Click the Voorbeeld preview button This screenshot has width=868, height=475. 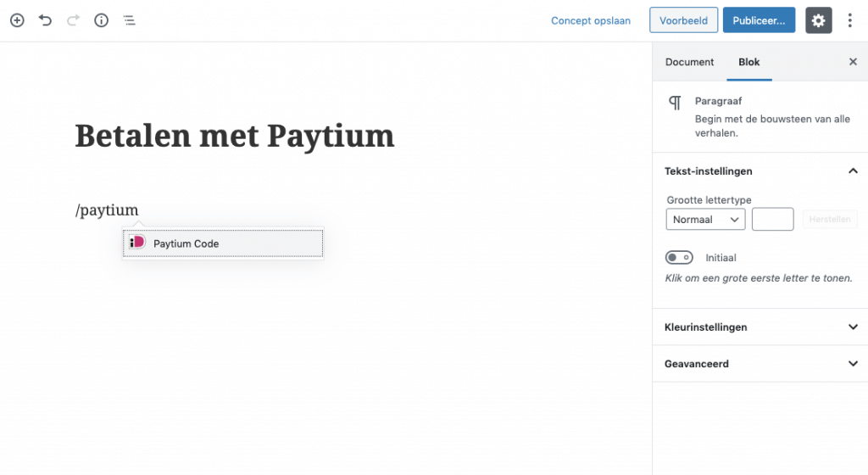coord(683,20)
